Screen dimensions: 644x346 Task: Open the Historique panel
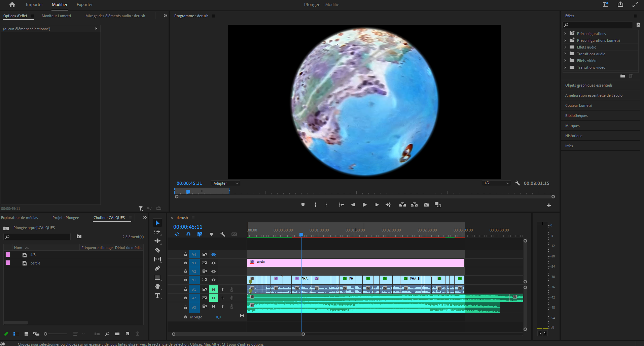[x=573, y=136]
